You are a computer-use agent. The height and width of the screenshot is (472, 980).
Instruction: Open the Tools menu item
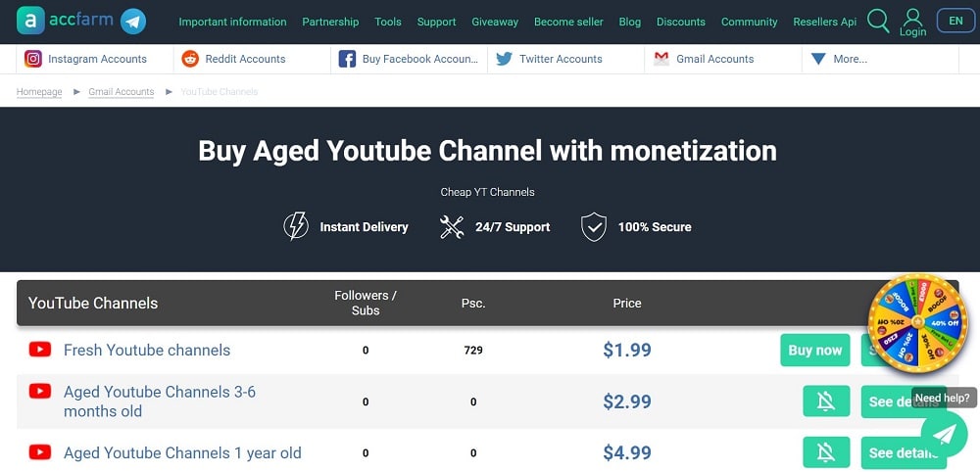pyautogui.click(x=388, y=22)
